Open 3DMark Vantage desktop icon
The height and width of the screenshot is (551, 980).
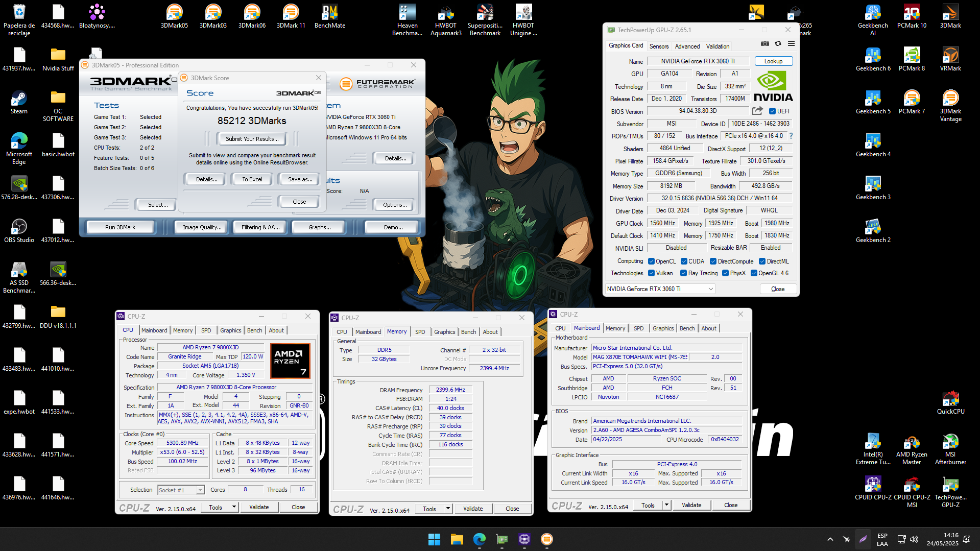pyautogui.click(x=950, y=106)
